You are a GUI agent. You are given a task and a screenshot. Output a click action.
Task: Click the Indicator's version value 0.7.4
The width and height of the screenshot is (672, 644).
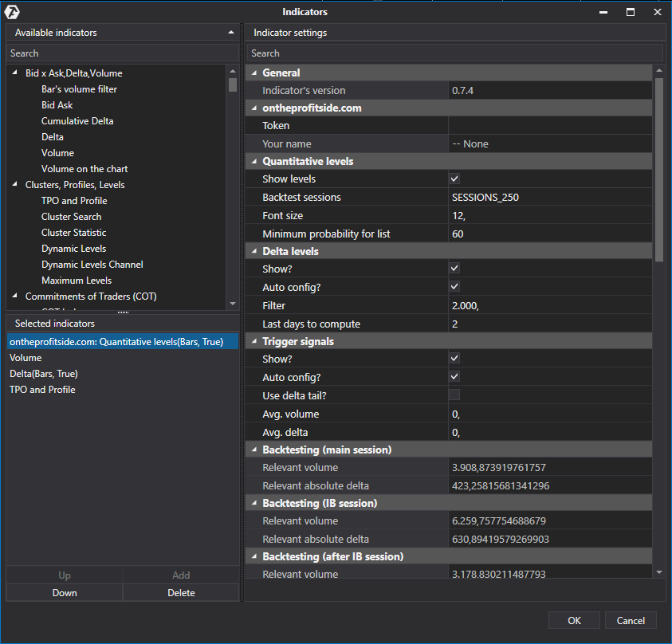tap(550, 90)
